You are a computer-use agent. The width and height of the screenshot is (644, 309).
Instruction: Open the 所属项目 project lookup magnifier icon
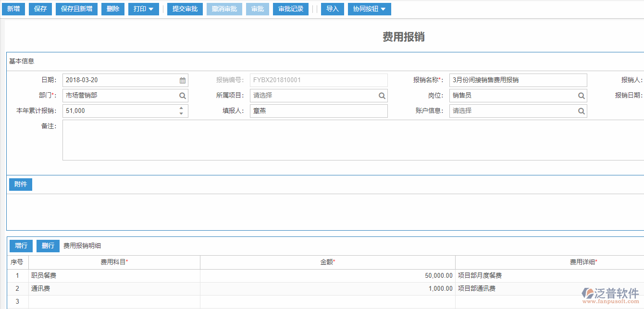pos(382,95)
